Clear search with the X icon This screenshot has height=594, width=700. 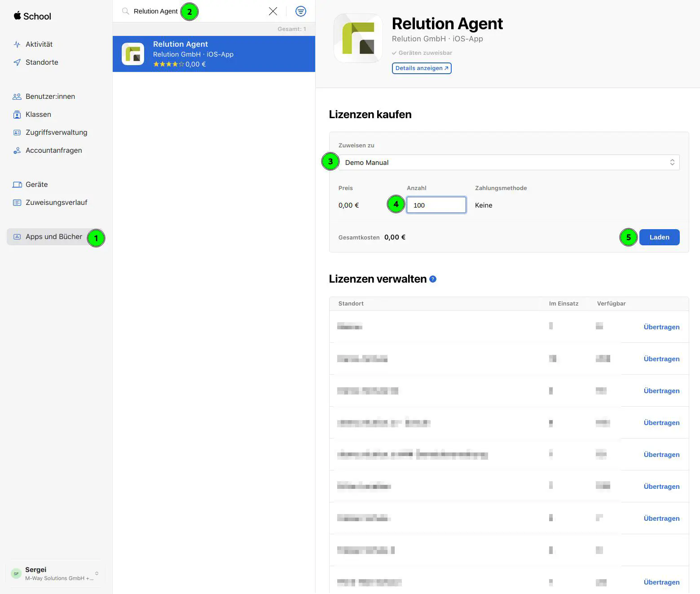coord(273,11)
